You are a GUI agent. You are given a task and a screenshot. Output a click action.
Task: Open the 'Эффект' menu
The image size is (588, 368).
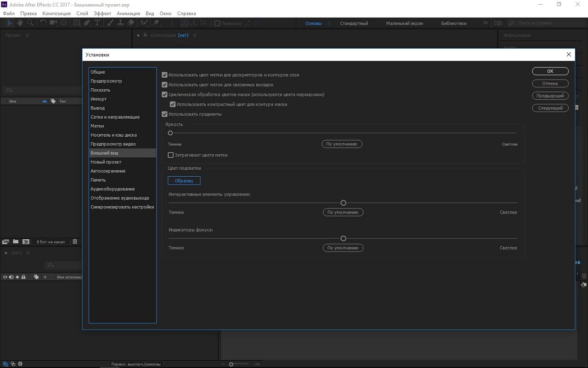coord(102,13)
